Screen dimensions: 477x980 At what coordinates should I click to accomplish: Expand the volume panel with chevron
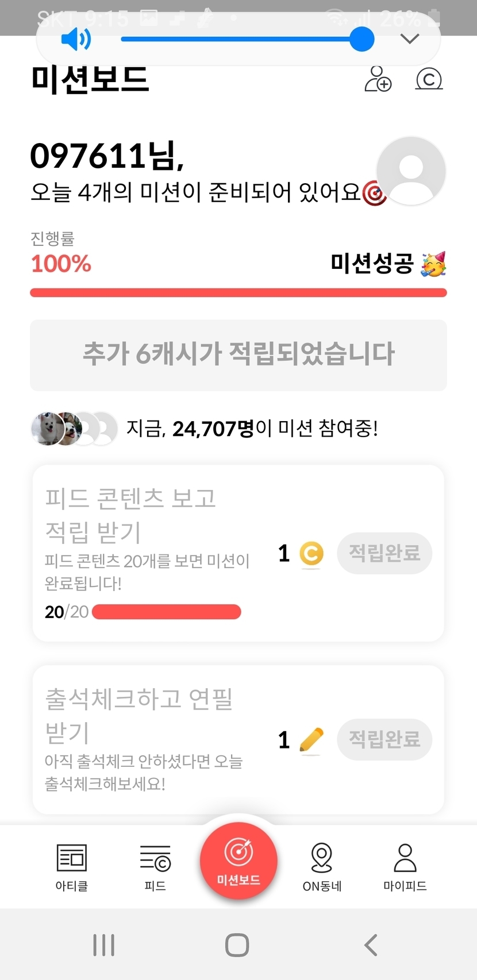[x=409, y=39]
